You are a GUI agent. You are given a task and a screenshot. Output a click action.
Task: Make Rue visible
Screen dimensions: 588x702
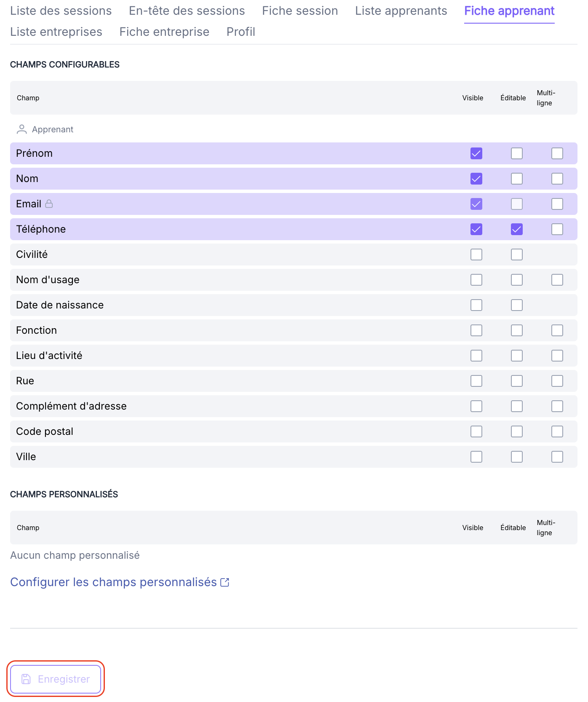click(x=476, y=381)
